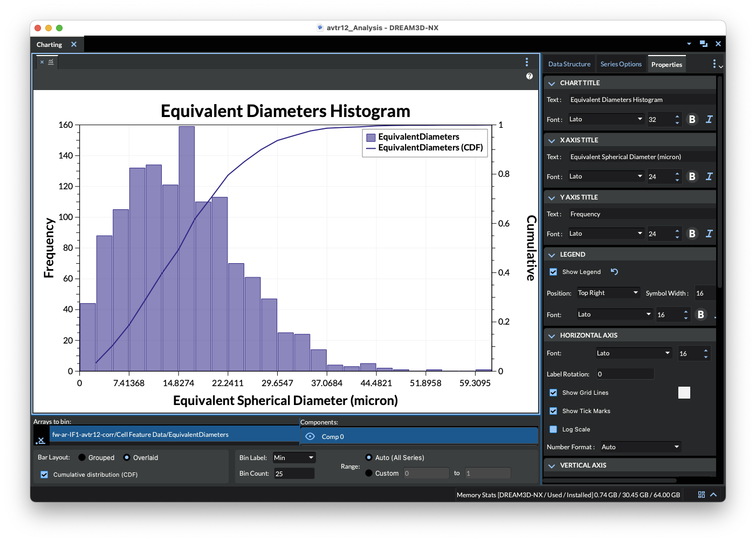Select the EquivalentDiameters array path row
Viewport: 756px width, 542px height.
tap(175, 435)
